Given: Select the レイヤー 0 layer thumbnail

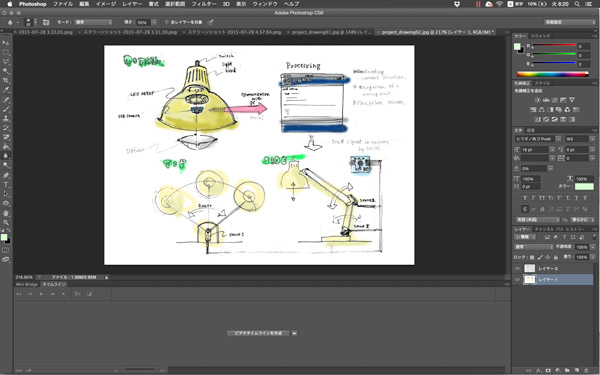Looking at the screenshot, I should [x=530, y=269].
